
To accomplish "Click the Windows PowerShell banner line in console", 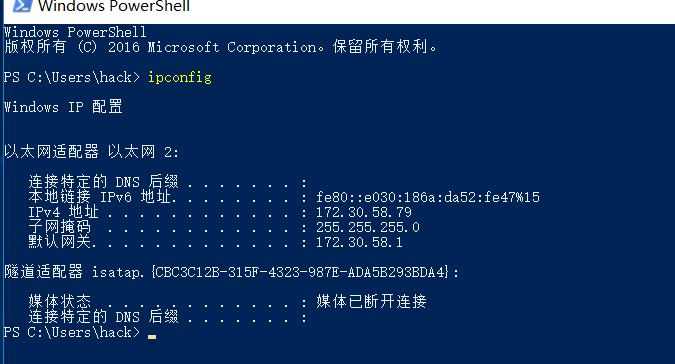I will tap(75, 32).
